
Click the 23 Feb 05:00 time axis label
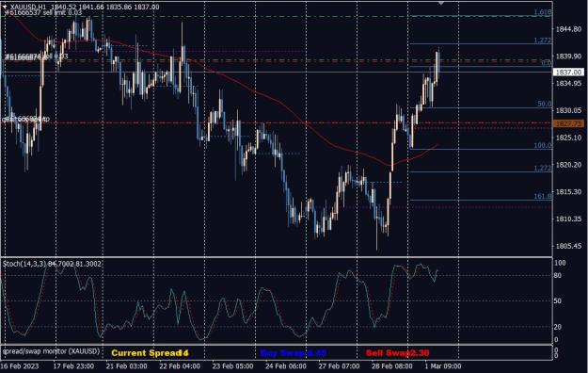[232, 365]
